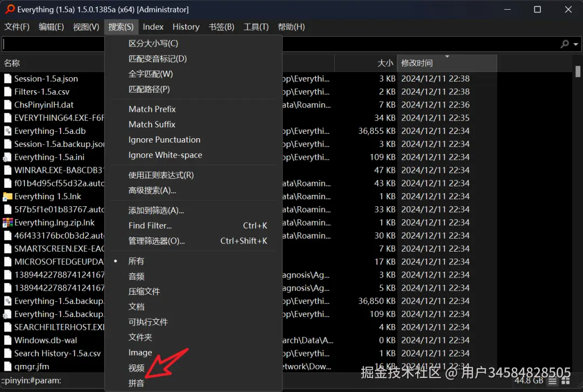Toggle 匹配变音标记(D) option

point(194,59)
